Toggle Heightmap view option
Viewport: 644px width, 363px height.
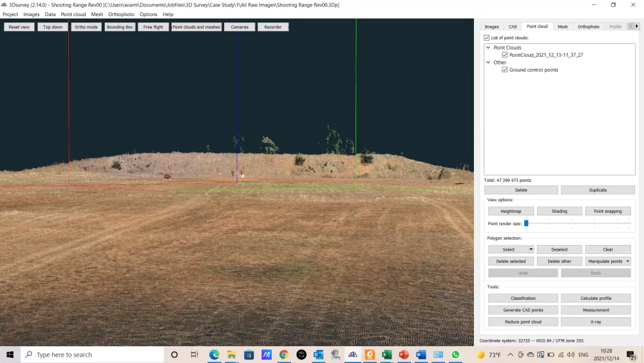click(x=511, y=211)
